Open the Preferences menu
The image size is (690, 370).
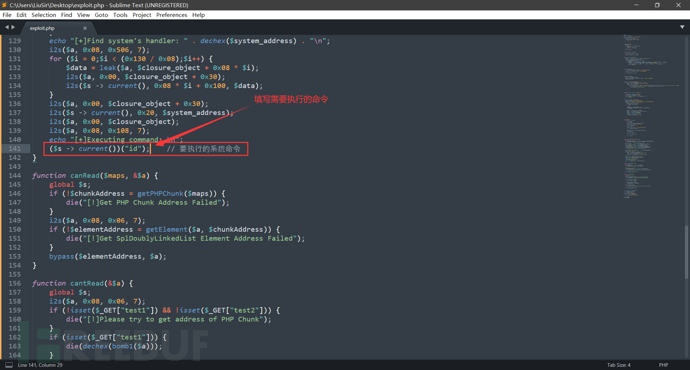point(172,15)
